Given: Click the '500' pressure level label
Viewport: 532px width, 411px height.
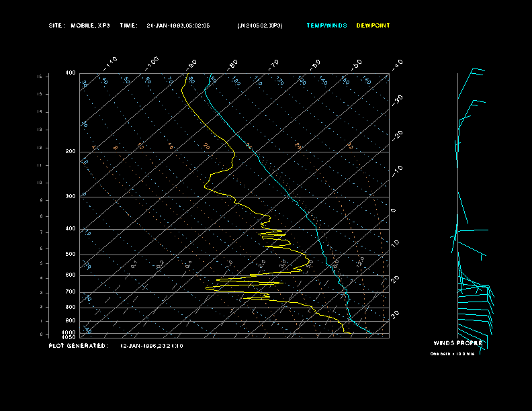Looking at the screenshot, I should 71,255.
